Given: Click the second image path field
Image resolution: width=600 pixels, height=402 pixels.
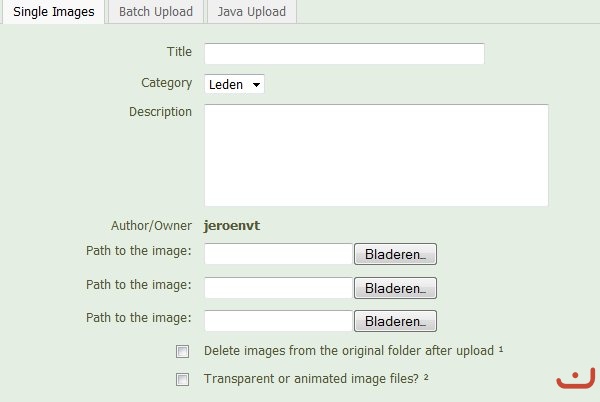Looking at the screenshot, I should click(278, 288).
